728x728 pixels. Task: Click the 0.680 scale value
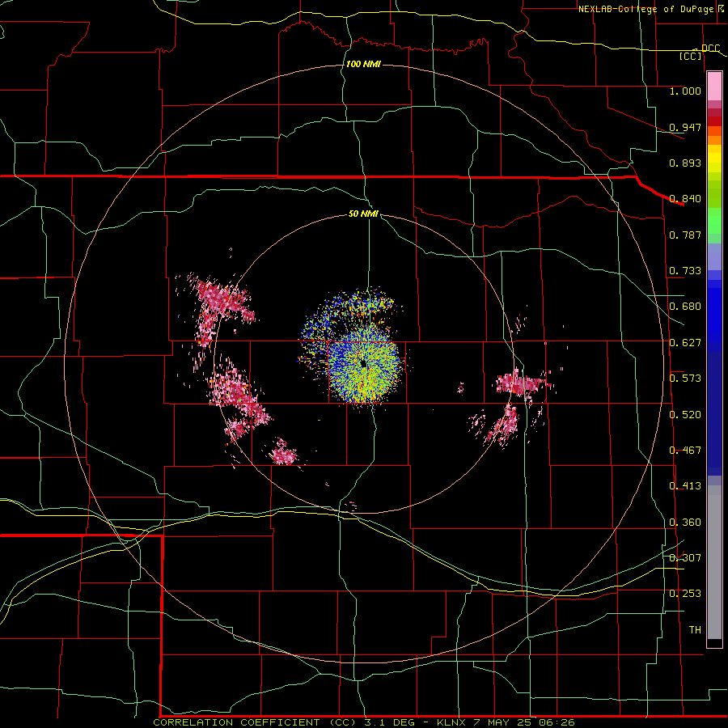tap(685, 307)
